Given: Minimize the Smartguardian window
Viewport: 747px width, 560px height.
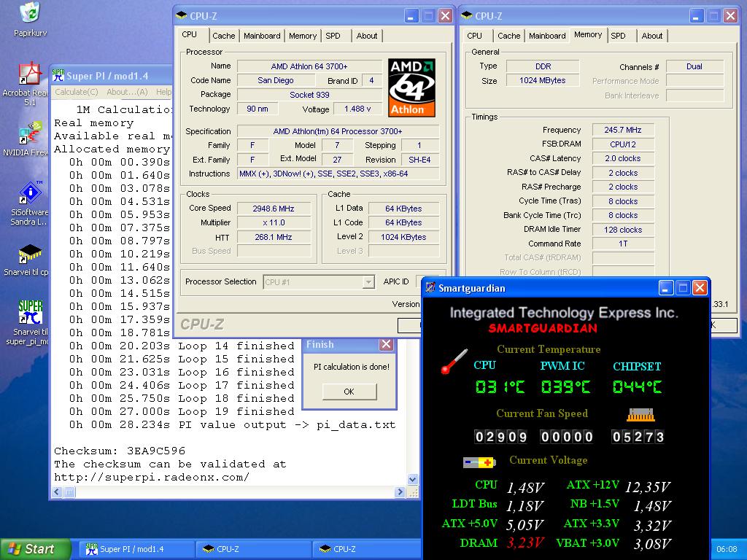Looking at the screenshot, I should pos(666,287).
